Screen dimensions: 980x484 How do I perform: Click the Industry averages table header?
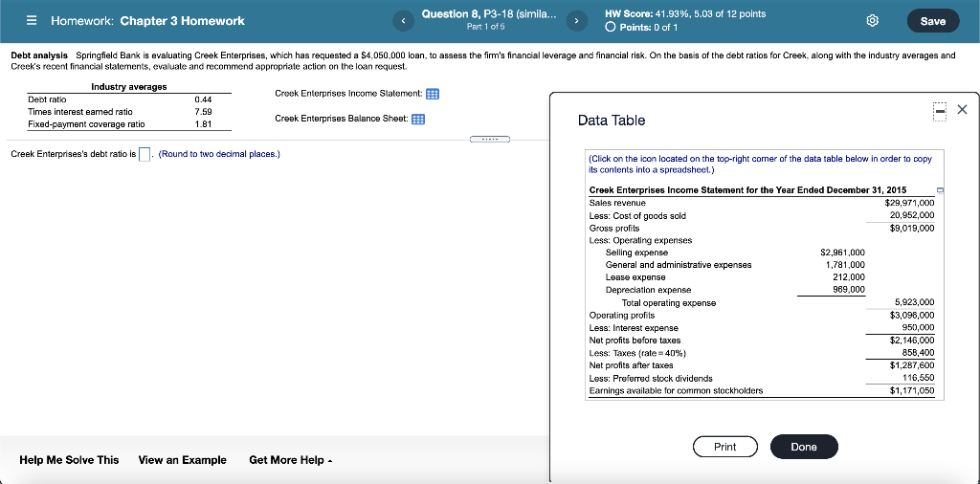pyautogui.click(x=129, y=87)
